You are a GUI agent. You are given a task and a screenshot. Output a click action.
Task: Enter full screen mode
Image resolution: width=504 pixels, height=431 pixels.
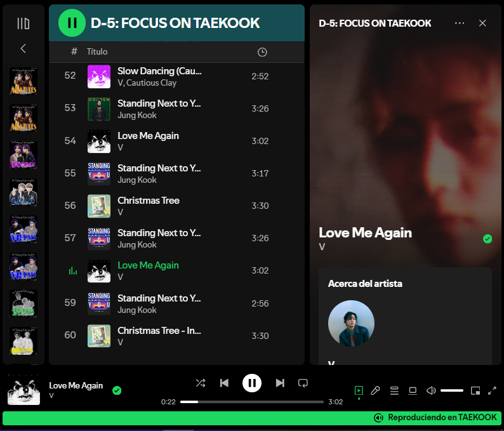point(492,390)
